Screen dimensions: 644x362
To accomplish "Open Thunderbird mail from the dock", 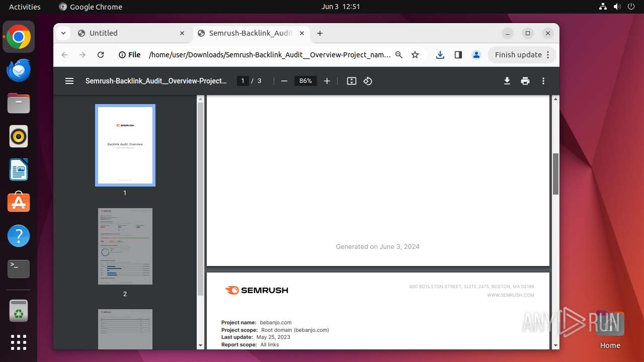I will tap(19, 70).
